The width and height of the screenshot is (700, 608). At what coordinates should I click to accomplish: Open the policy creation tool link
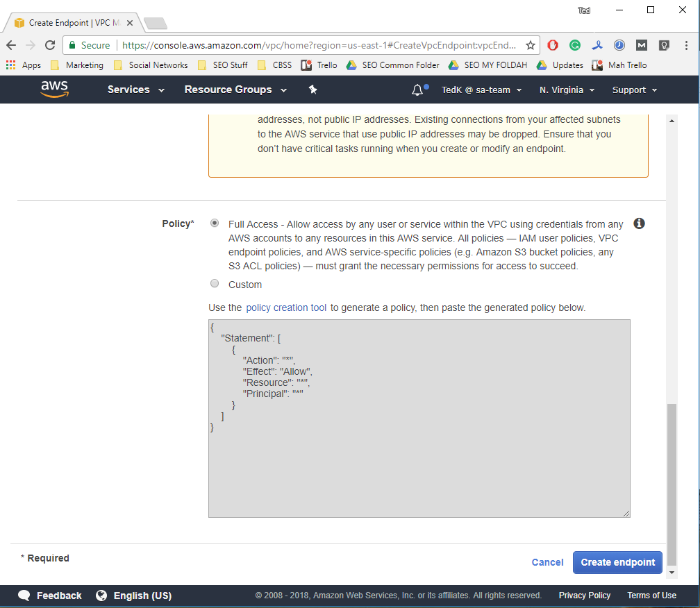tap(286, 307)
